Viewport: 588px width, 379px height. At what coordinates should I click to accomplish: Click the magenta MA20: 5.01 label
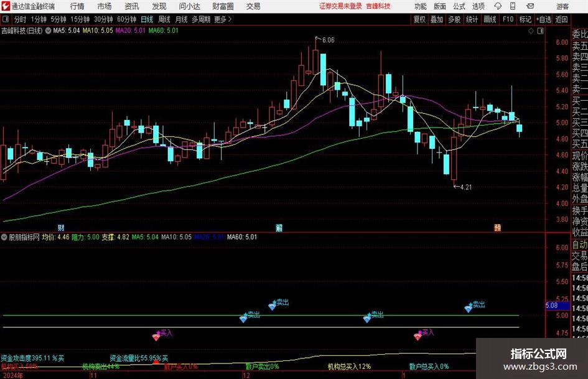130,30
